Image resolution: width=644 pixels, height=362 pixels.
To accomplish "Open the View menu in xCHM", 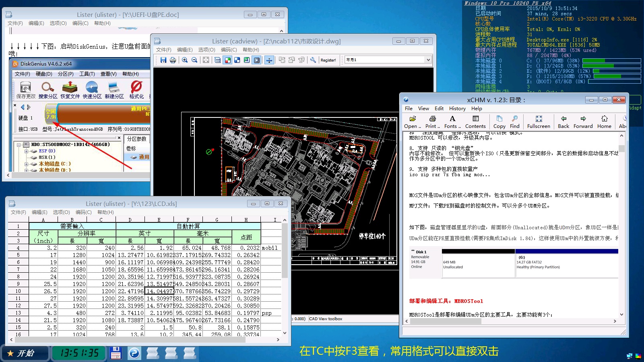I will click(423, 109).
